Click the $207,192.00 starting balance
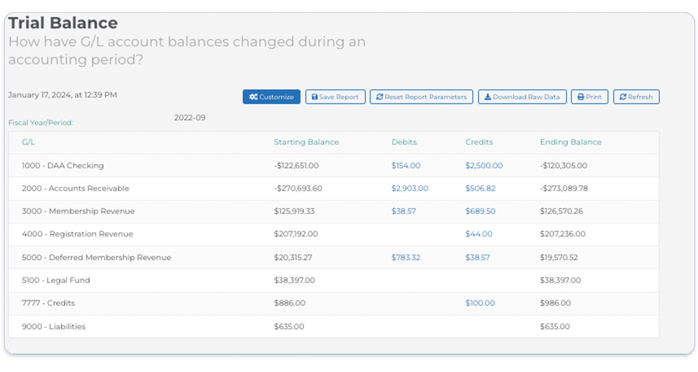698x372 pixels. coord(296,234)
